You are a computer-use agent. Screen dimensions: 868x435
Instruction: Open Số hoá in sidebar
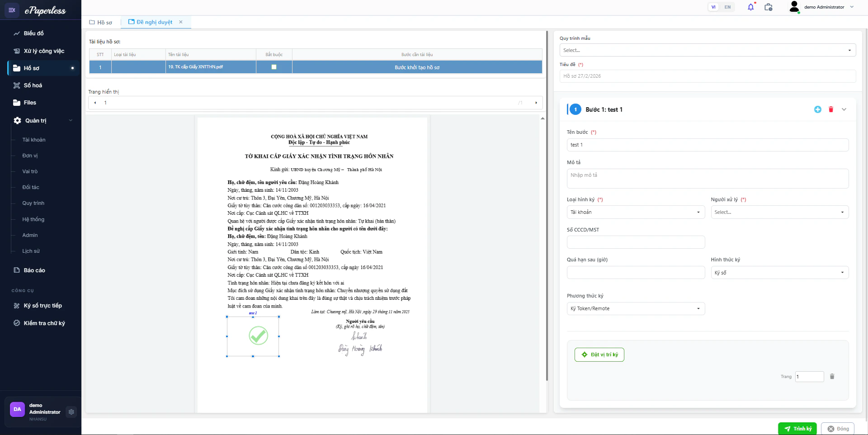click(x=33, y=85)
